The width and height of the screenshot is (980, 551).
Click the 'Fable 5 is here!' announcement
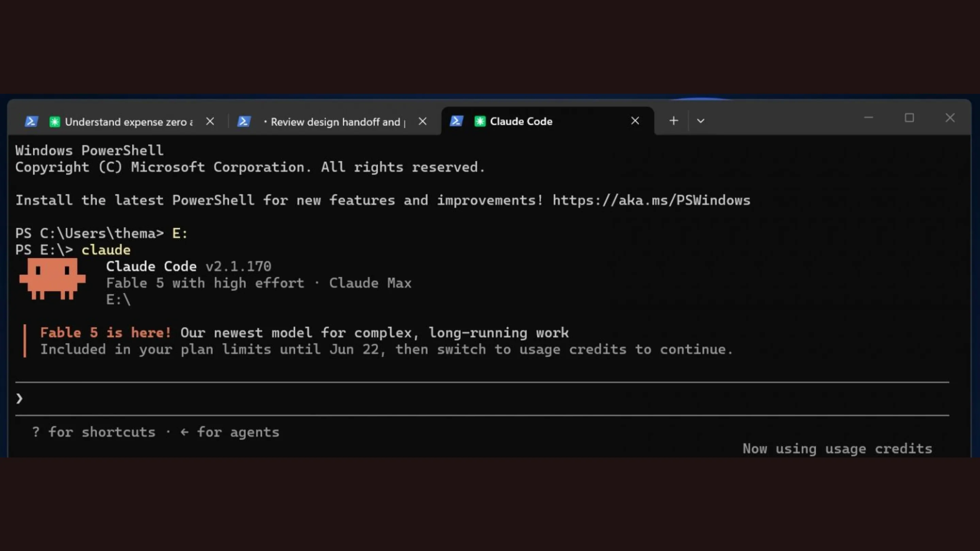coord(106,333)
